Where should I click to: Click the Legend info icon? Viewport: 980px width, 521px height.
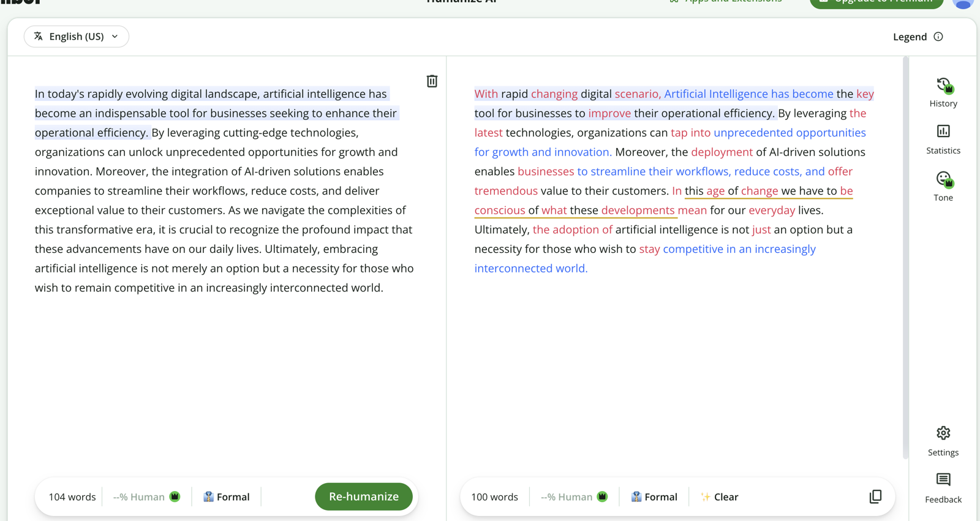[938, 37]
